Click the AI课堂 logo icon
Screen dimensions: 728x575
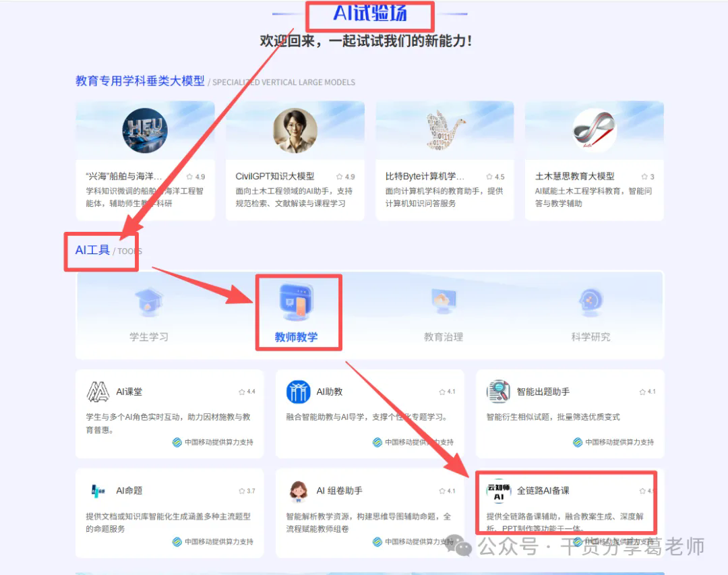(x=98, y=392)
